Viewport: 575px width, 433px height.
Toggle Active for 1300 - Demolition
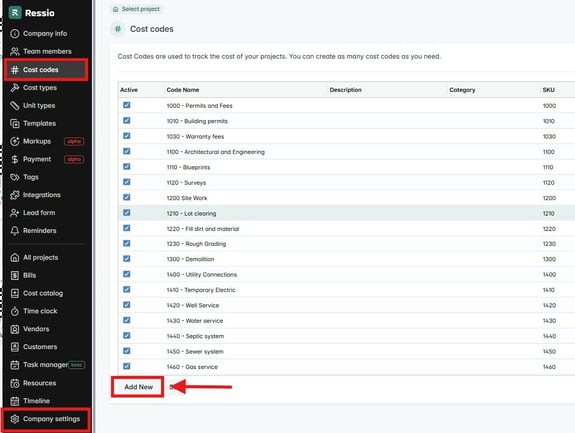(127, 258)
